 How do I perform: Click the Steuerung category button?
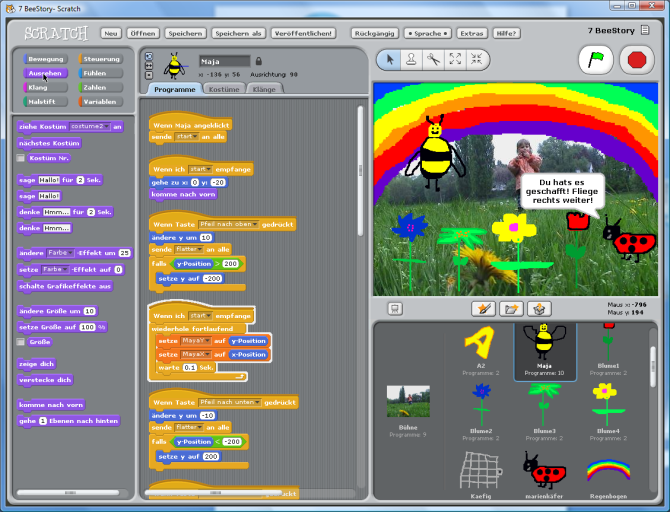click(x=101, y=59)
